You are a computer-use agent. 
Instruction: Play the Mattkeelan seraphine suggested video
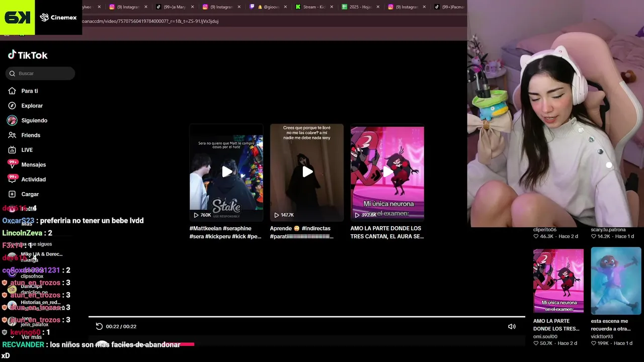pyautogui.click(x=226, y=172)
